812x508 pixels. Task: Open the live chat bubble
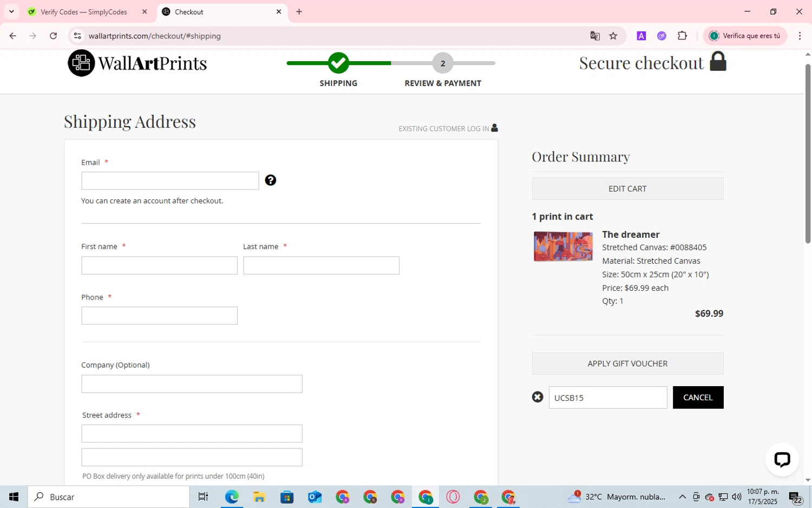click(782, 460)
